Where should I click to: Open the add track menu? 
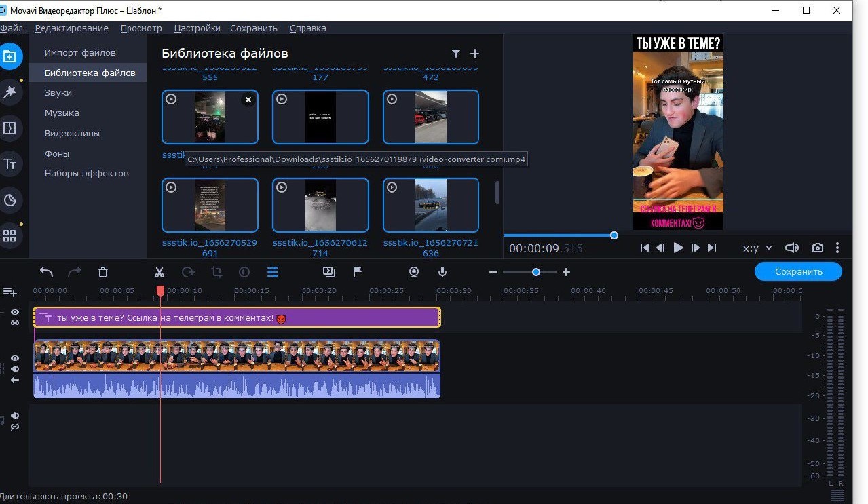click(x=10, y=292)
